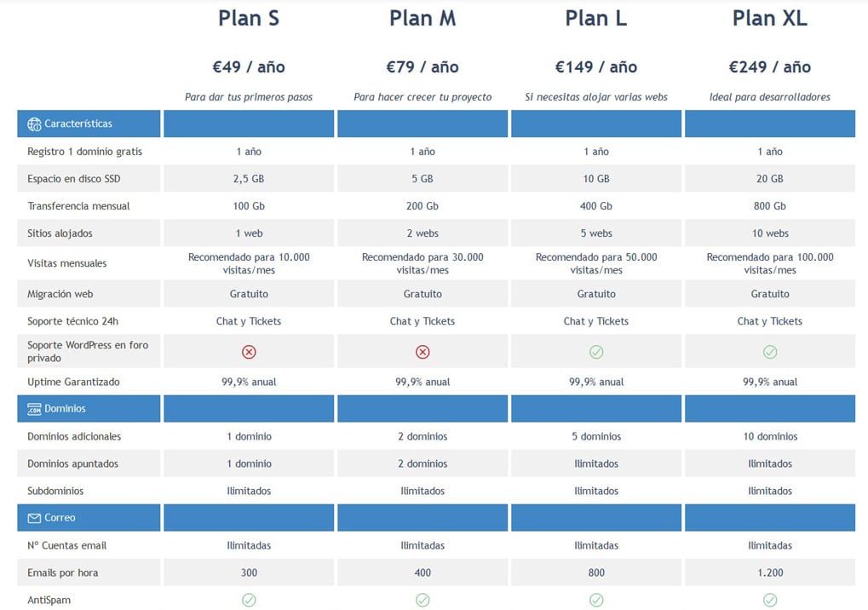Click Plan S red cross for WordPress support
This screenshot has height=610, width=868.
tap(249, 352)
